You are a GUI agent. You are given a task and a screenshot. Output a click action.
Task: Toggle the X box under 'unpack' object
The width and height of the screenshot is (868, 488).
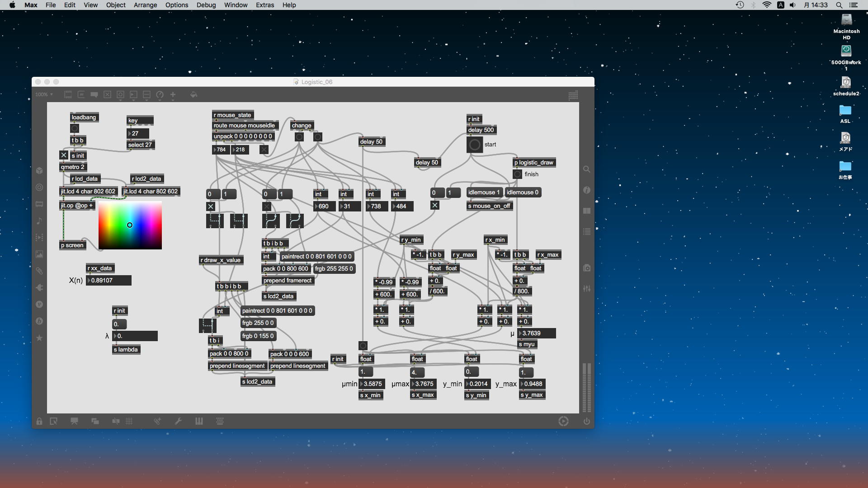(x=264, y=150)
